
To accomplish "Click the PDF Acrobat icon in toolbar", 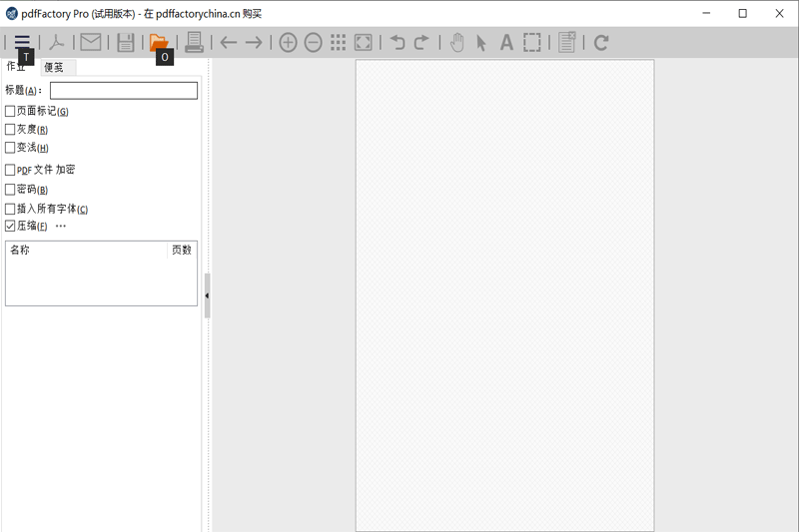I will pos(57,42).
